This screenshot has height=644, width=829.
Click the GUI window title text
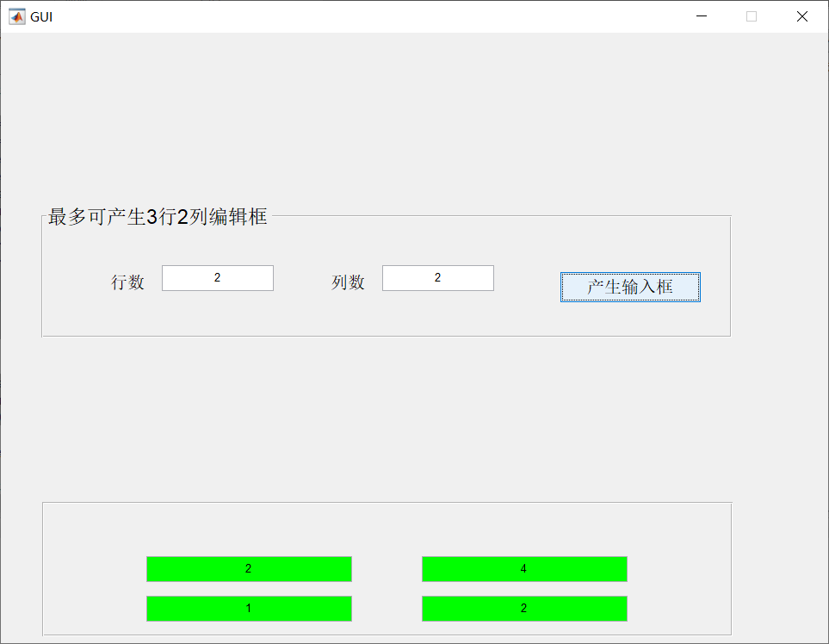pyautogui.click(x=41, y=17)
